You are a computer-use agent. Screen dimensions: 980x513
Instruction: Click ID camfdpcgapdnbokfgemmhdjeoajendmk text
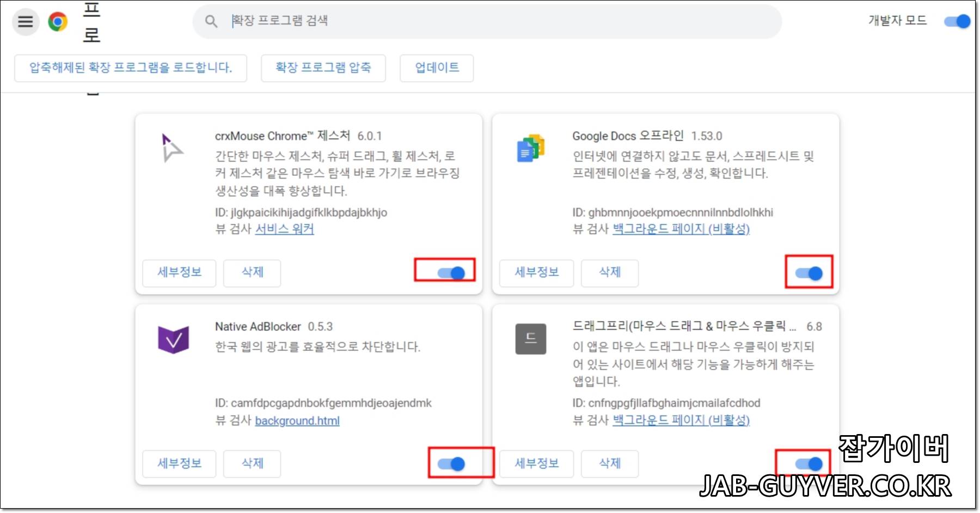pos(323,403)
